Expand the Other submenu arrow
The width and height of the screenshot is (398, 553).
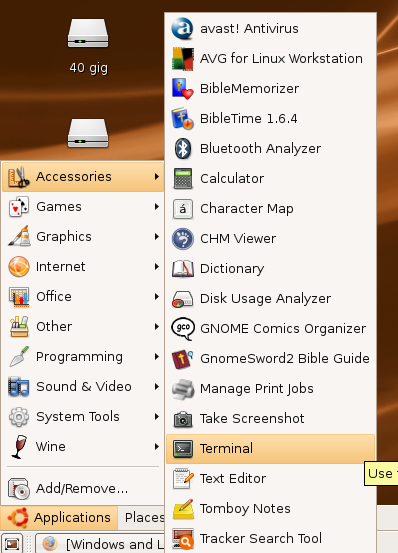[x=157, y=327]
